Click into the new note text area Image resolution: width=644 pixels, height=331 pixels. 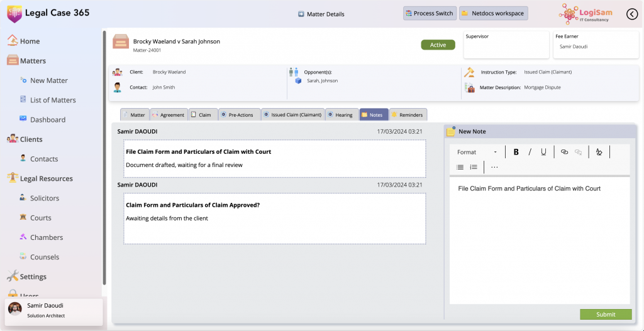pyautogui.click(x=539, y=239)
